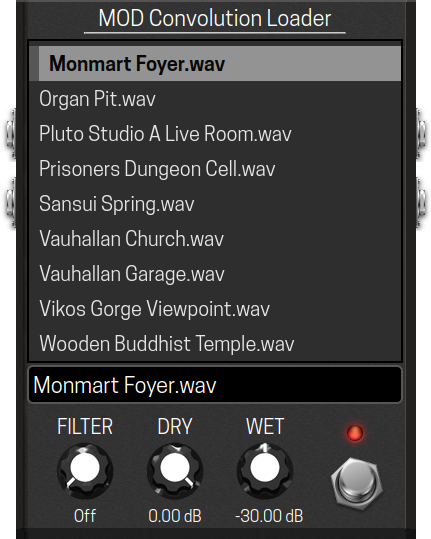Click the lower left audio input jack
Viewport: 431px width, 539px height.
tap(11, 202)
